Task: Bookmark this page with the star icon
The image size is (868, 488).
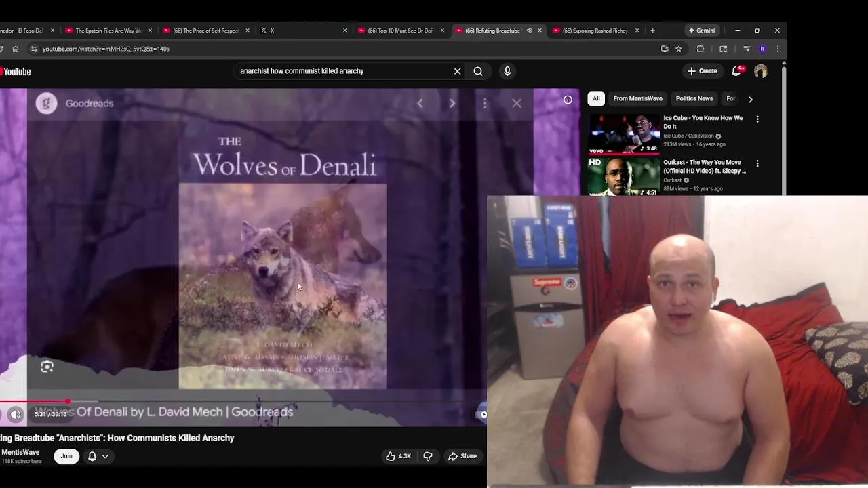Action: coord(679,49)
